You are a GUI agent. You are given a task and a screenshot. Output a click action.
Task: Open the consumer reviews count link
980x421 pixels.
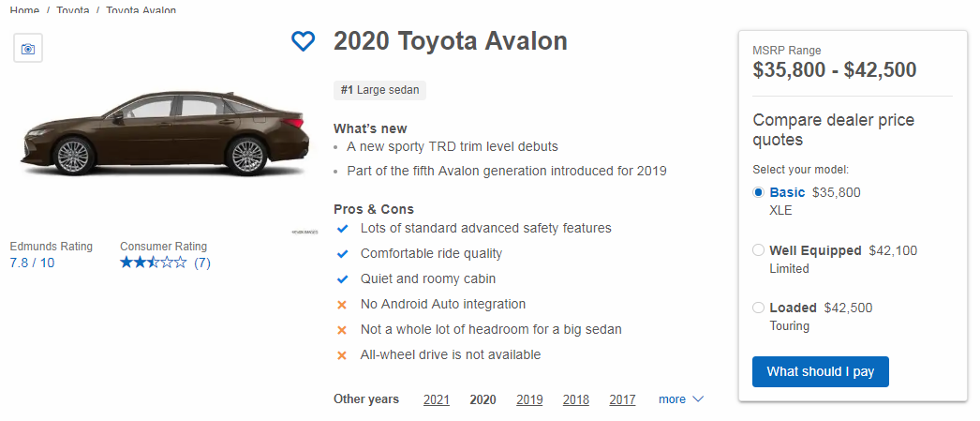point(202,263)
